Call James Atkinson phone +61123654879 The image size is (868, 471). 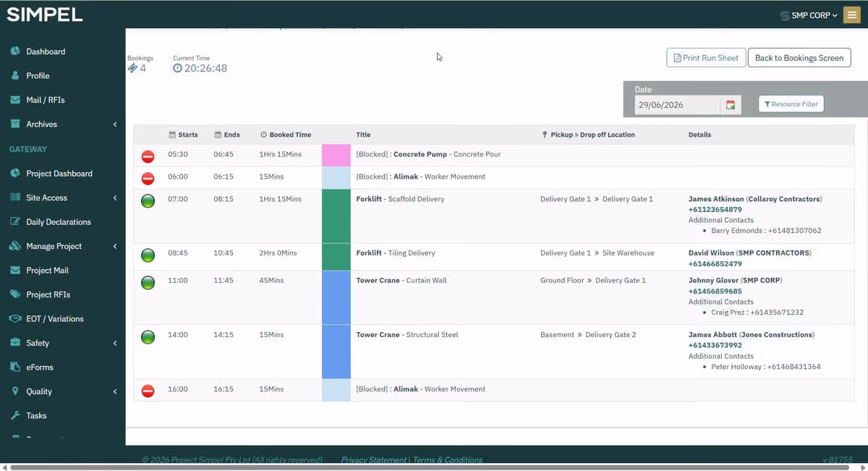[715, 209]
